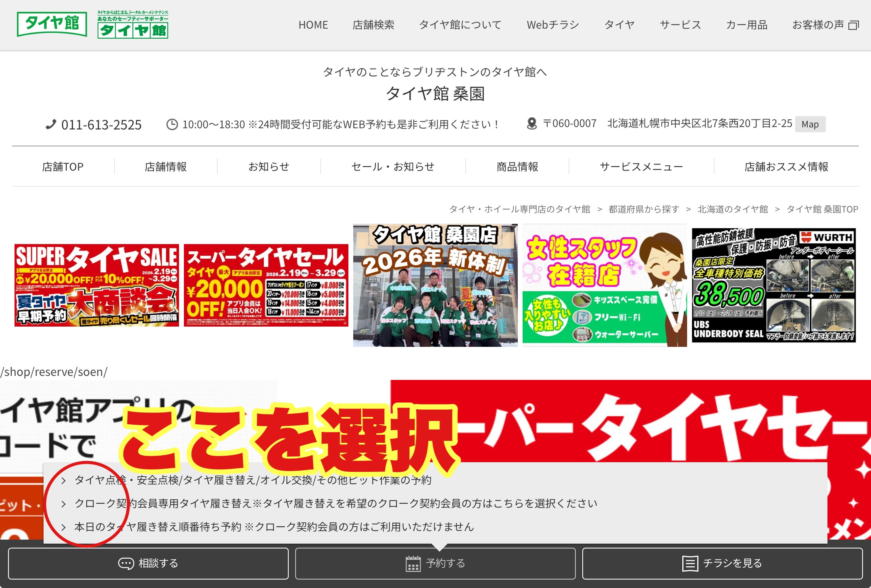The width and height of the screenshot is (871, 588).
Task: Switch to the サービスメニュー tab
Action: 641,167
